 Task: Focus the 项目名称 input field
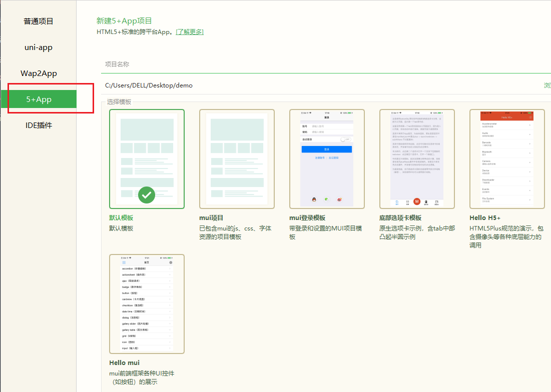(326, 64)
